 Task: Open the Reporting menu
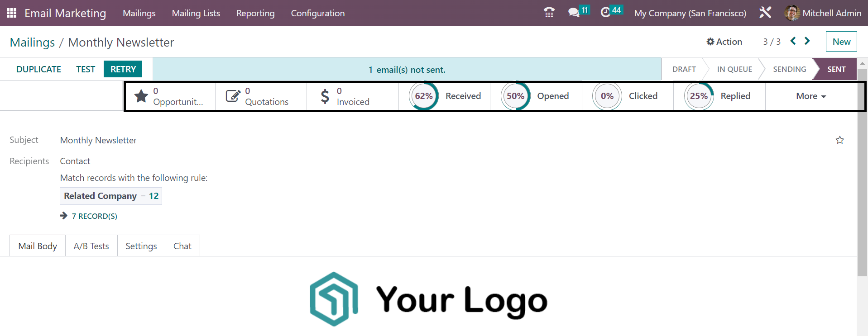[x=255, y=13]
